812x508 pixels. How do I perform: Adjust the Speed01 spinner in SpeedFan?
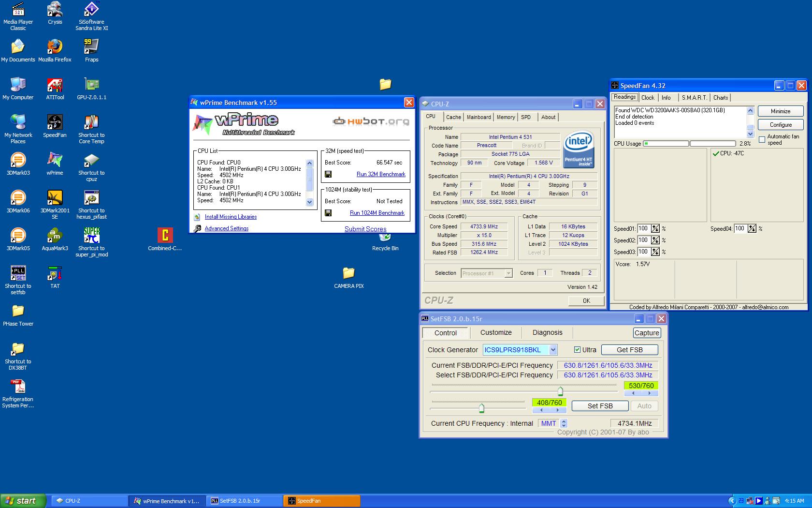(x=655, y=228)
